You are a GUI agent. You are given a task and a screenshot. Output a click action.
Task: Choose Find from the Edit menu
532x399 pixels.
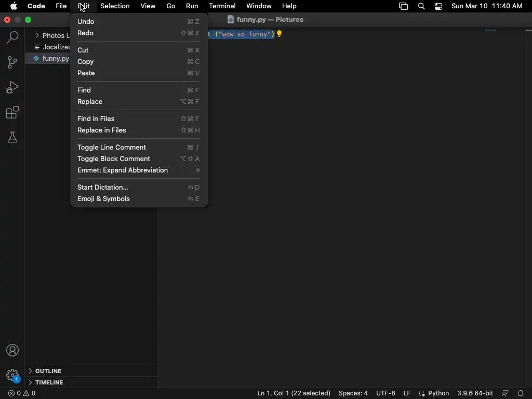[x=139, y=90]
